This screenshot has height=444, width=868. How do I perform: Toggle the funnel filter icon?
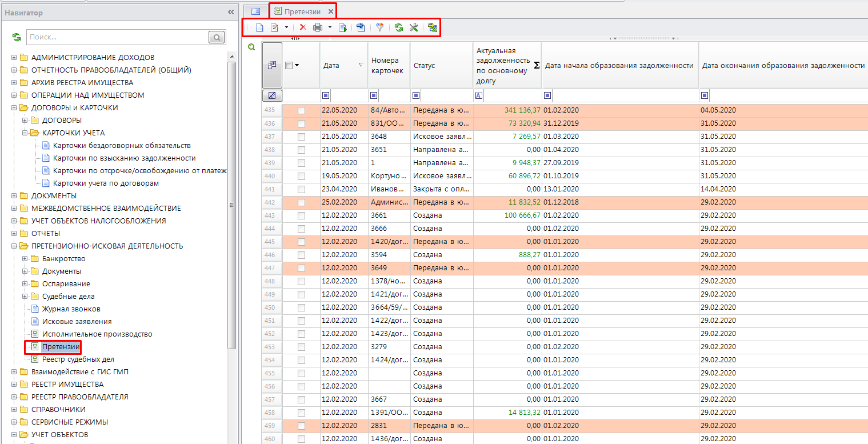(379, 27)
